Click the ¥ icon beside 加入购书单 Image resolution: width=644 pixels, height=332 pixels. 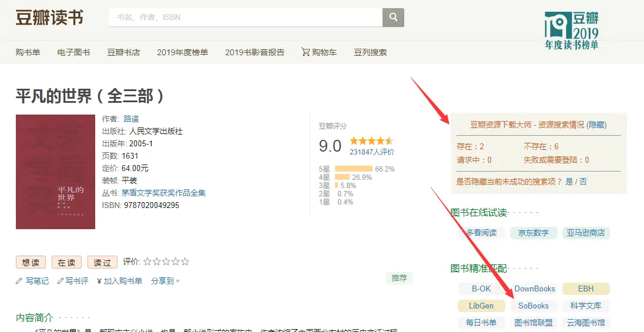coord(99,281)
